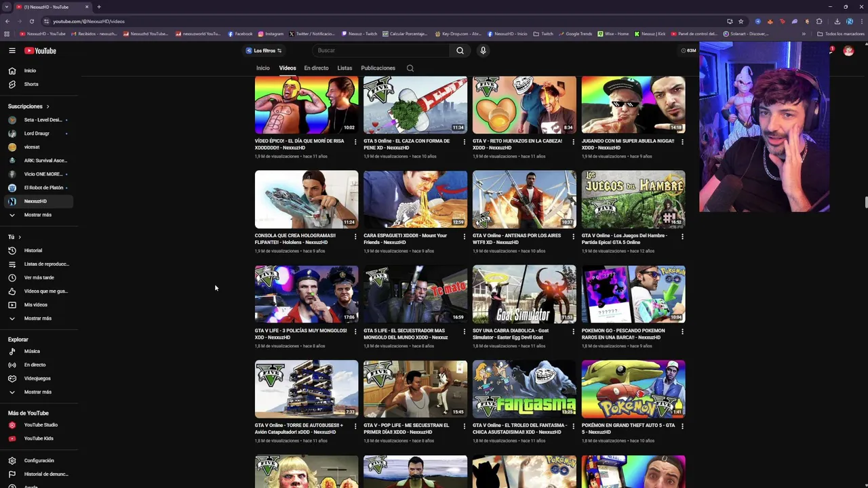This screenshot has width=868, height=488.
Task: Open Inicio home icon in sidebar
Action: (x=12, y=70)
